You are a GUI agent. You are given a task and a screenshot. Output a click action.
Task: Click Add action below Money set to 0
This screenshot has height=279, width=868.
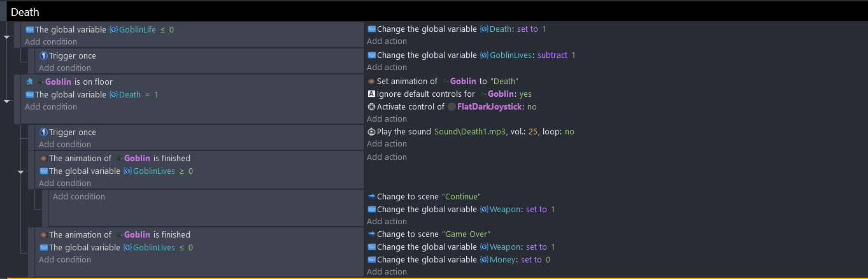[387, 271]
